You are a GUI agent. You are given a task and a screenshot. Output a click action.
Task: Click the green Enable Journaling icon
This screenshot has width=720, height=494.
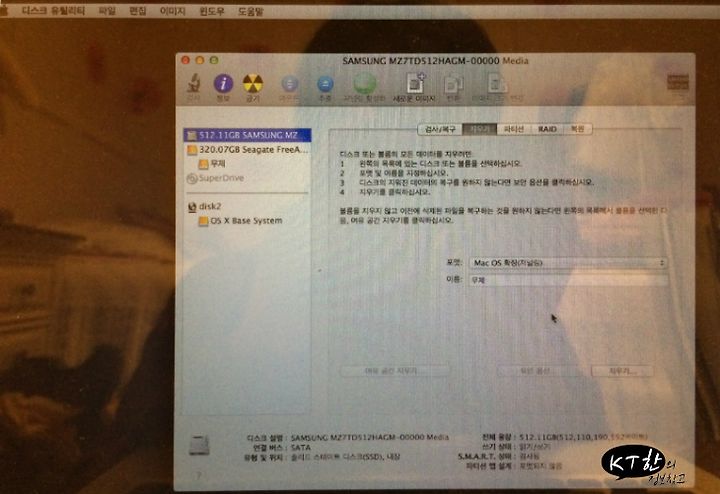coord(365,84)
